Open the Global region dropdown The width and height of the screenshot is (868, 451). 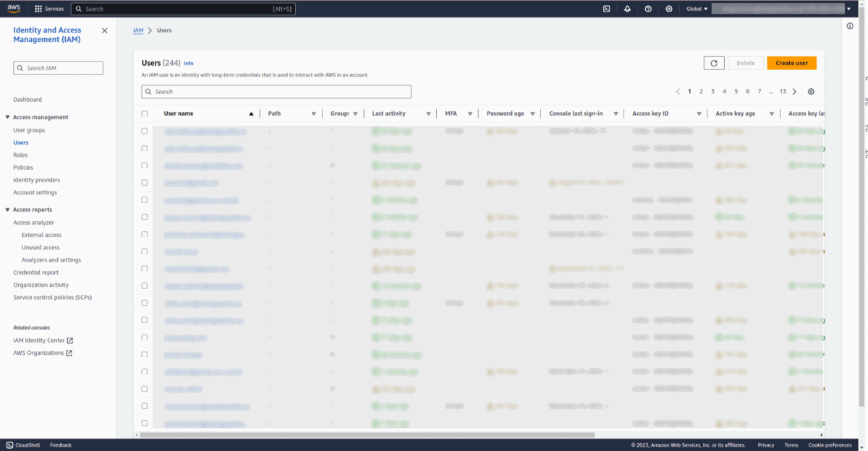[x=697, y=9]
